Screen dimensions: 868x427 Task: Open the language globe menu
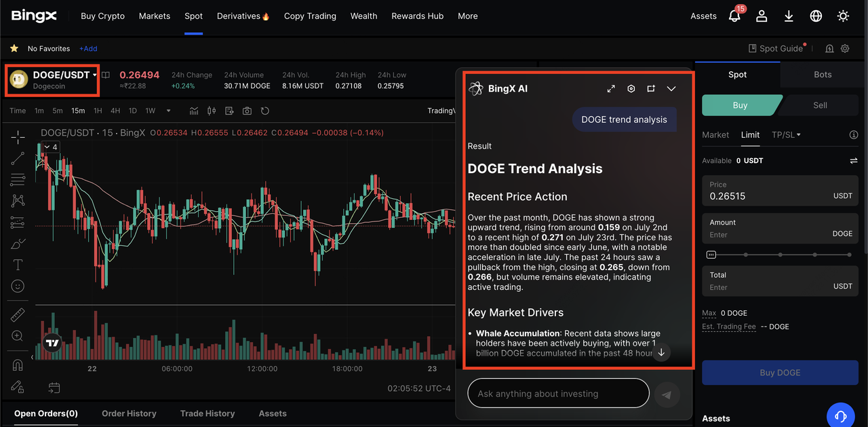pos(816,16)
